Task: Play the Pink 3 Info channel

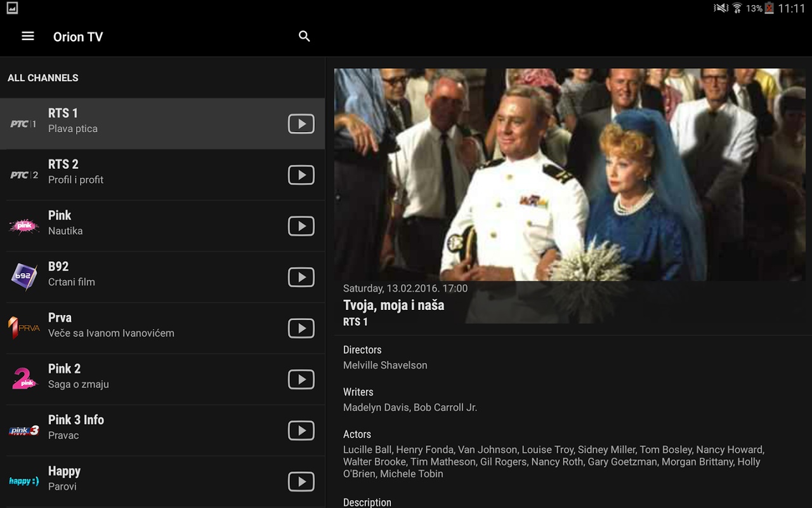Action: coord(301,431)
